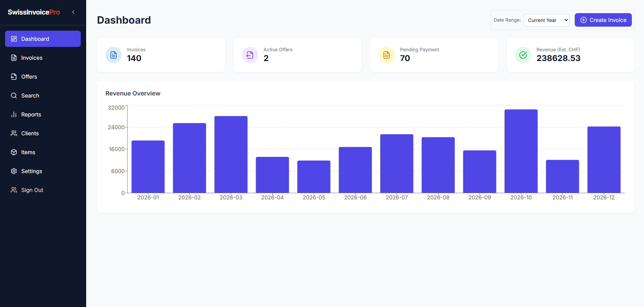Click the 2026-06 axis label
This screenshot has width=644, height=307.
[x=355, y=197]
